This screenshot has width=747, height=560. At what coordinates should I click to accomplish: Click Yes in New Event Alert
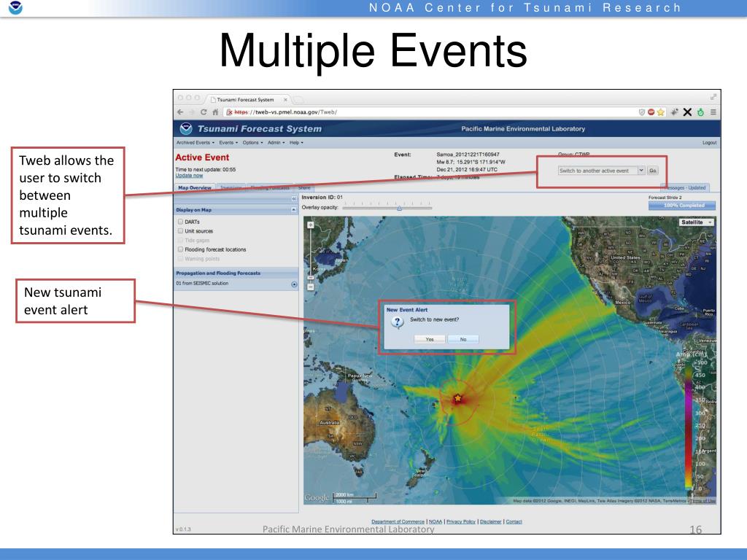[x=429, y=339]
